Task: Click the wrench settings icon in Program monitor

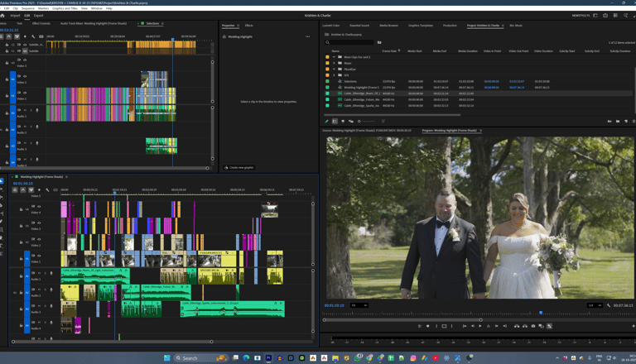Action: pos(608,305)
